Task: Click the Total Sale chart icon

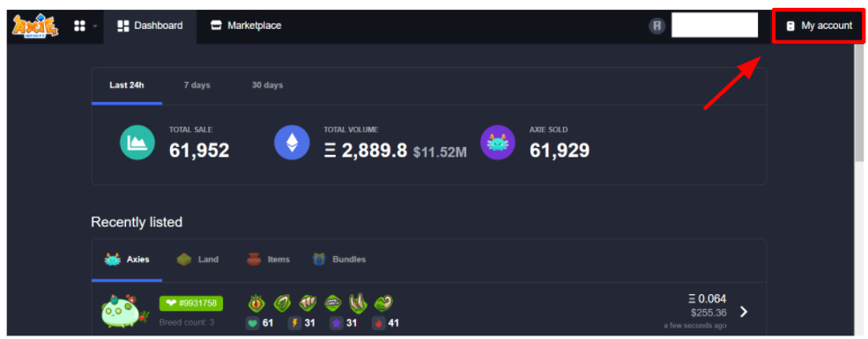Action: (x=137, y=143)
